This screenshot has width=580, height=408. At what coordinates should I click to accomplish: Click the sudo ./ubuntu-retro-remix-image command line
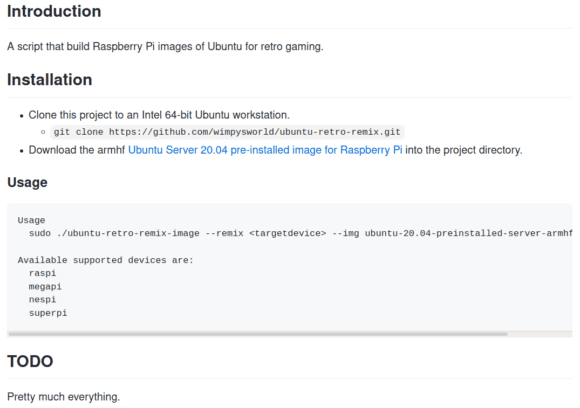point(300,233)
